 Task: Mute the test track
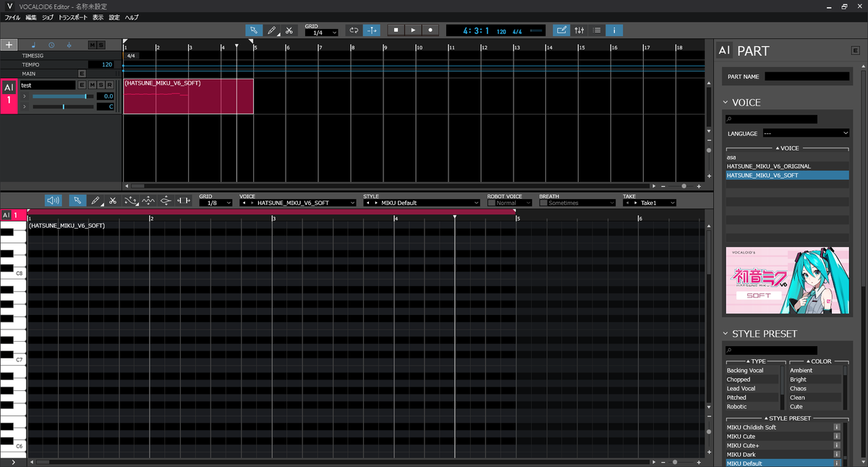pos(91,85)
